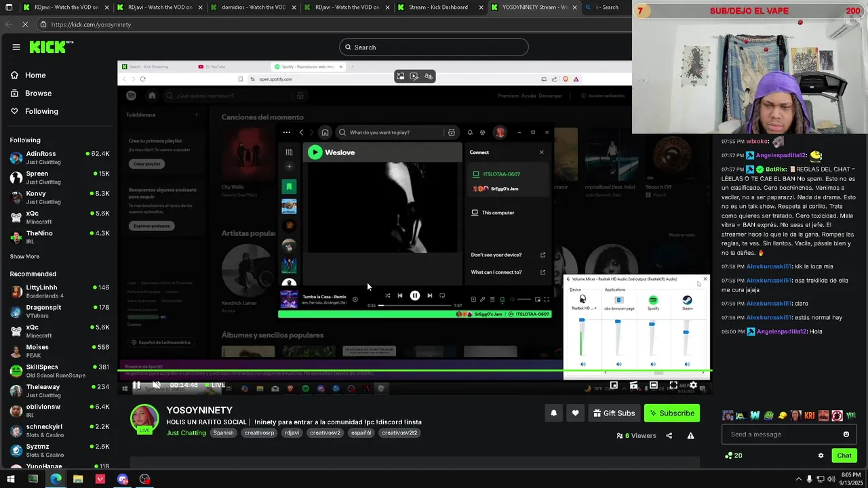The width and height of the screenshot is (868, 488).
Task: Click the green Chat send button
Action: tap(844, 455)
